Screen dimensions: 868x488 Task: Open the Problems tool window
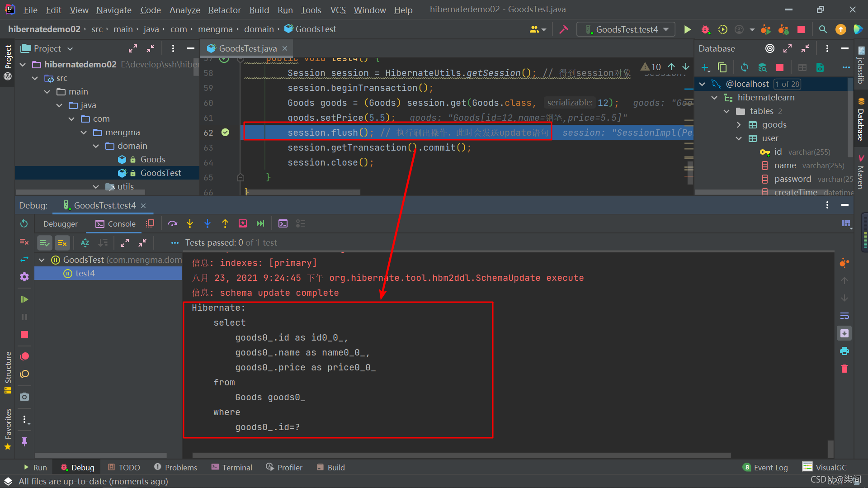pyautogui.click(x=176, y=468)
